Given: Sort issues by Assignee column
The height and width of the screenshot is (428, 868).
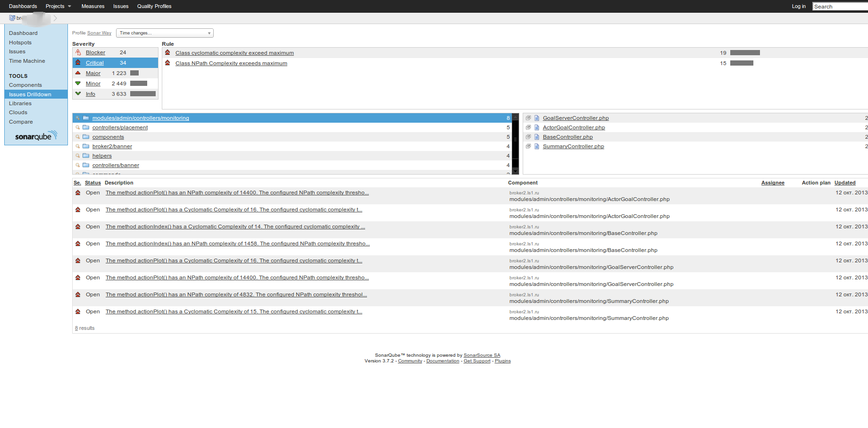Looking at the screenshot, I should point(773,183).
